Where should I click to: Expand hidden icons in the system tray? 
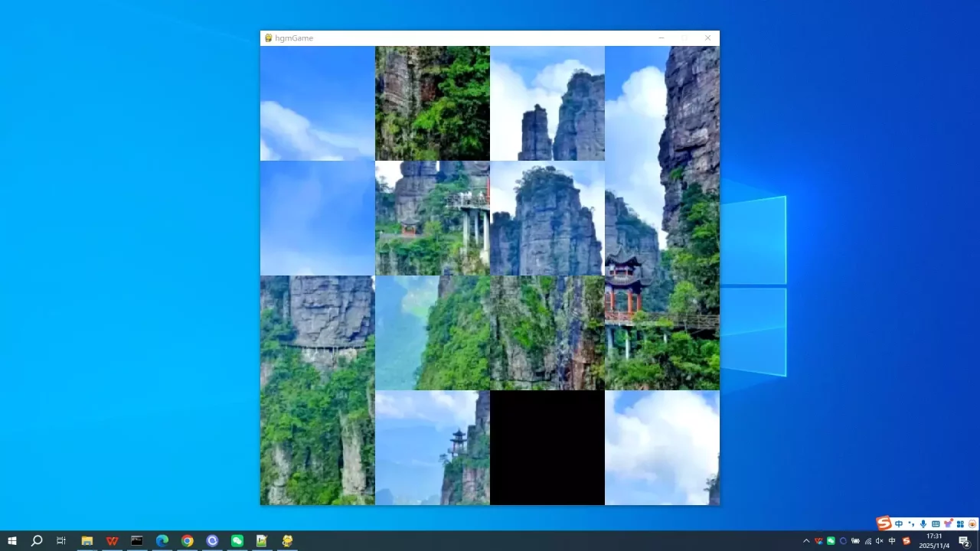pyautogui.click(x=806, y=541)
